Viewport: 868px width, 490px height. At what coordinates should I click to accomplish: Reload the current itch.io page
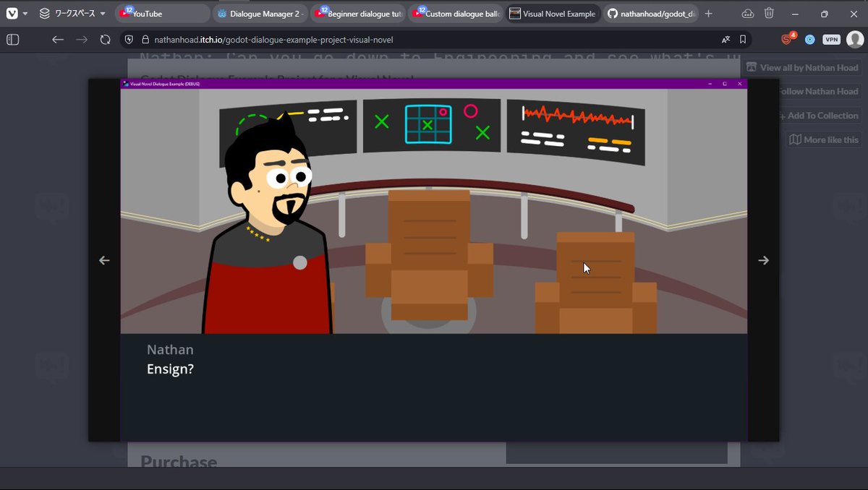pos(106,39)
